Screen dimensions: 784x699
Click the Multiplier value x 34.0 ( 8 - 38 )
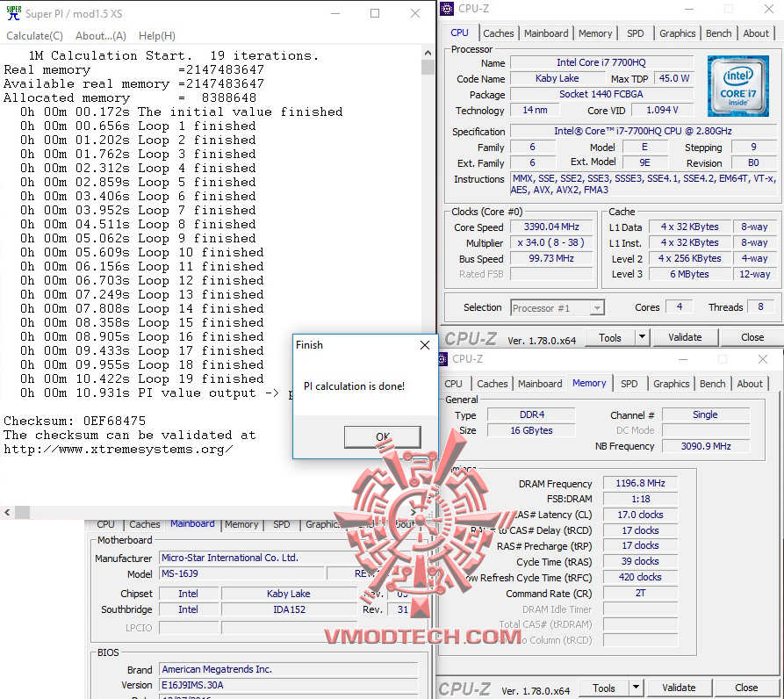tap(551, 242)
